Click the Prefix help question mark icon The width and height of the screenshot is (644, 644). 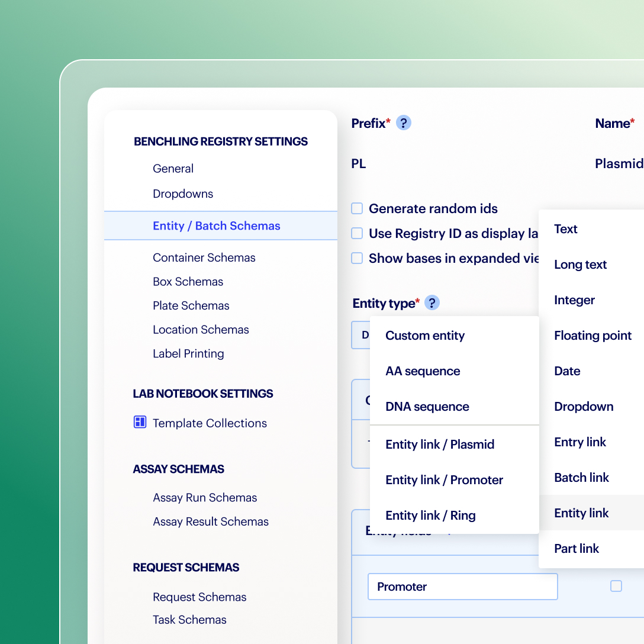[403, 123]
